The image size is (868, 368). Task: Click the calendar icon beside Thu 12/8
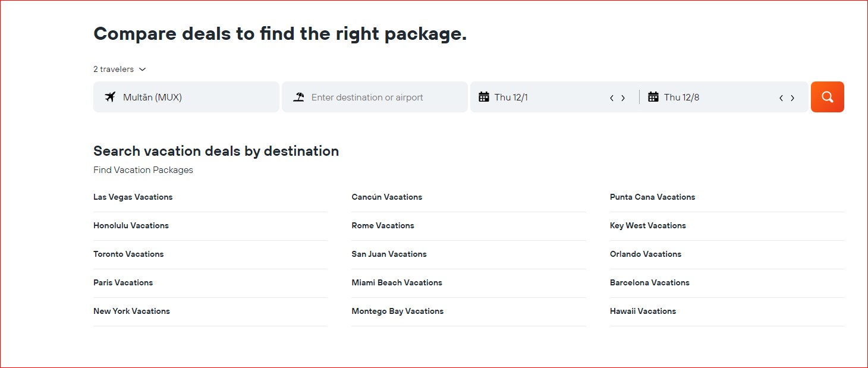(653, 97)
